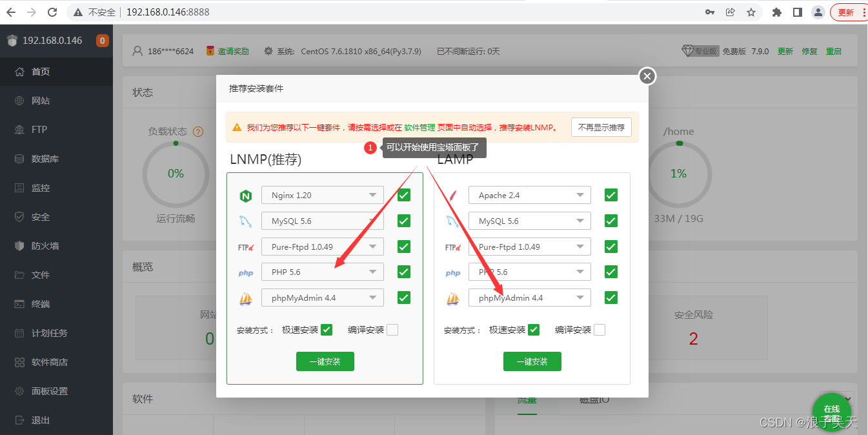Uncheck the LNMP MySQL 5.6 checkbox
868x435 pixels.
(404, 221)
